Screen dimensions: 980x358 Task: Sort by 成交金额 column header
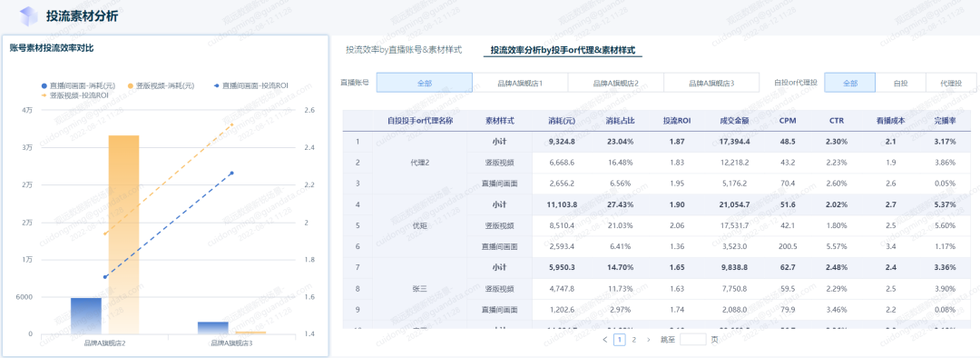pos(734,120)
